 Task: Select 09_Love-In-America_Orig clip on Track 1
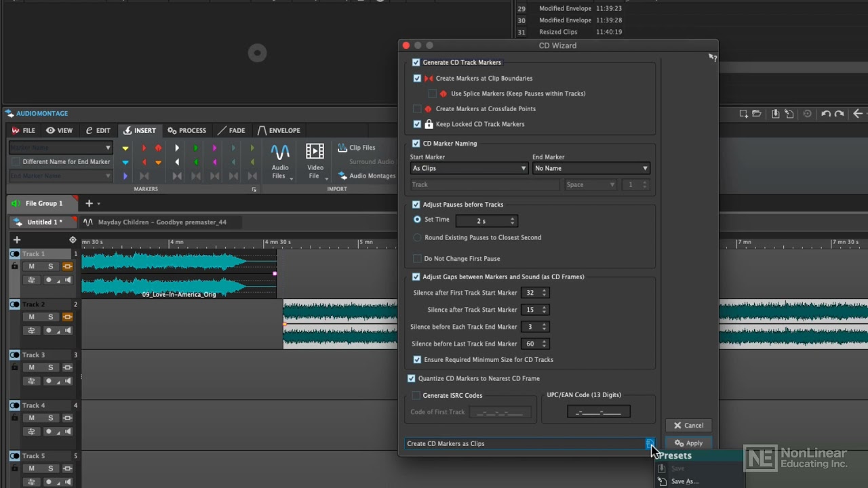click(179, 274)
